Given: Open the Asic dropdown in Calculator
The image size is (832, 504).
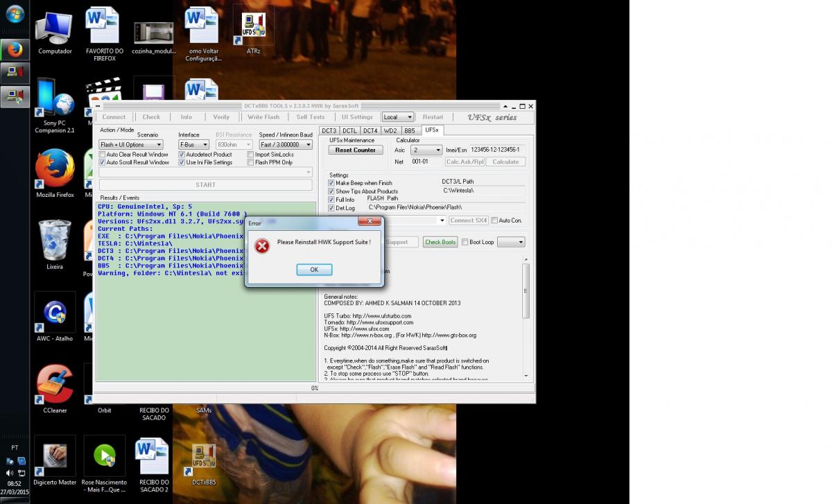Looking at the screenshot, I should coord(426,150).
